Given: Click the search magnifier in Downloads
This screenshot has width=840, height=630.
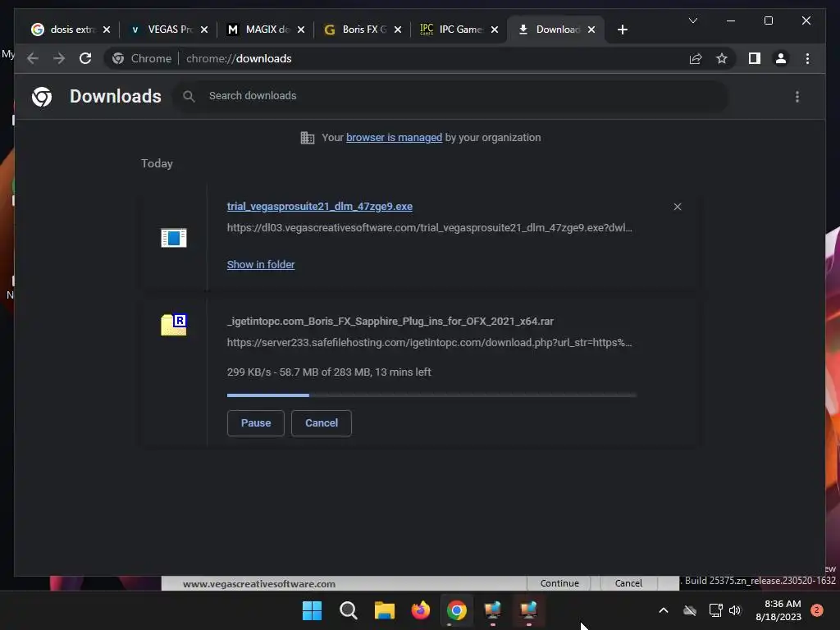Looking at the screenshot, I should point(189,97).
